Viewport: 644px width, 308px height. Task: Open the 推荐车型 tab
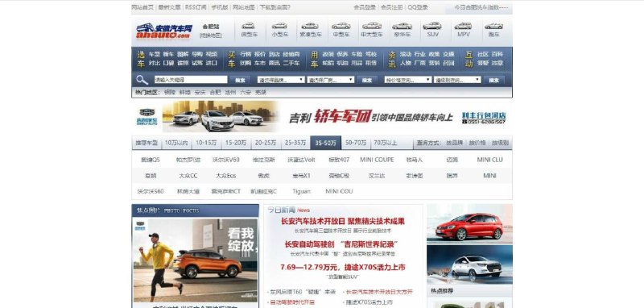click(x=147, y=143)
